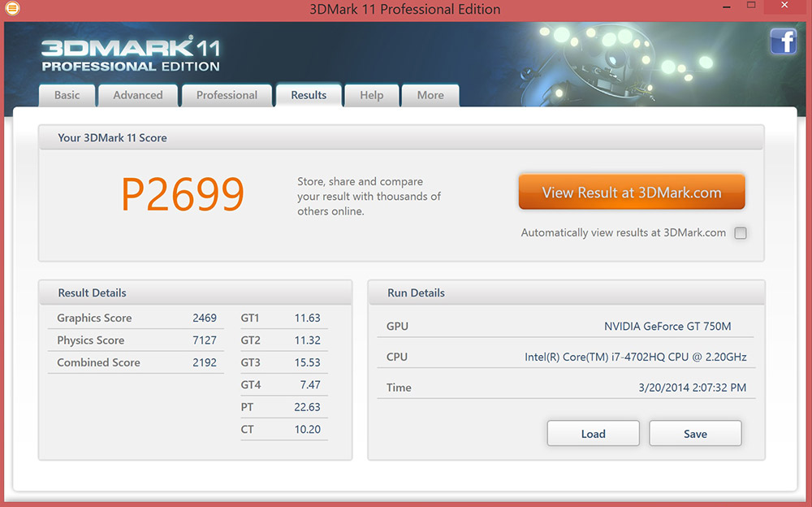
Task: Select the PT result 22.63
Action: [x=308, y=407]
